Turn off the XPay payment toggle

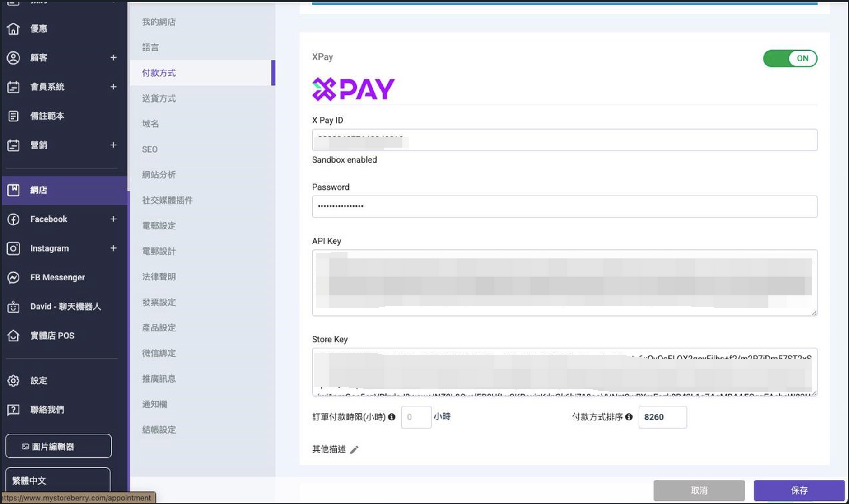tap(790, 58)
